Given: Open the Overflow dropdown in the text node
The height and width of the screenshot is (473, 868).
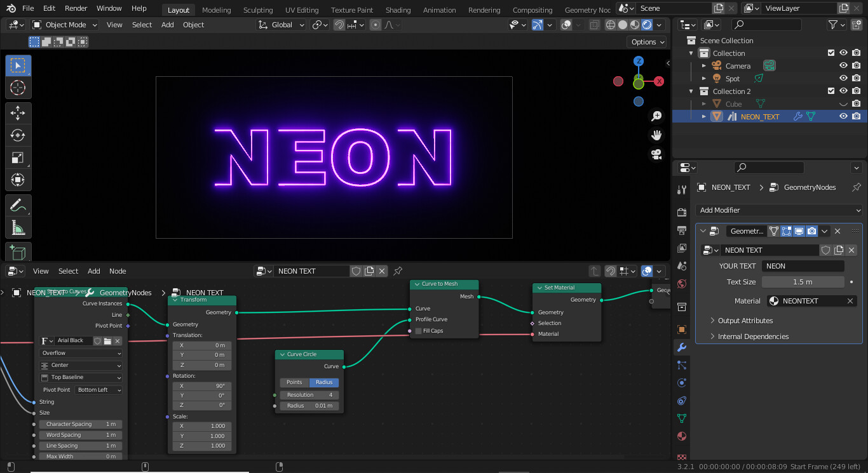Looking at the screenshot, I should click(x=81, y=352).
